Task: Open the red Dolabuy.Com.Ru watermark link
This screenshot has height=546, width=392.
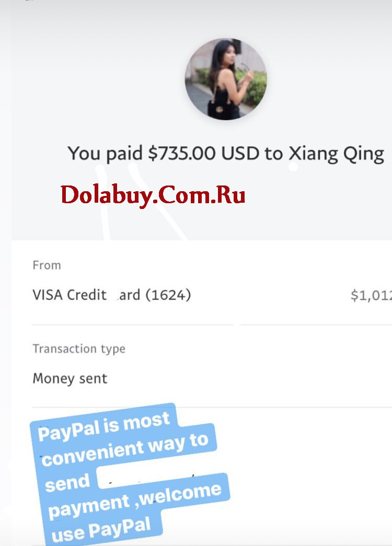Action: (153, 195)
